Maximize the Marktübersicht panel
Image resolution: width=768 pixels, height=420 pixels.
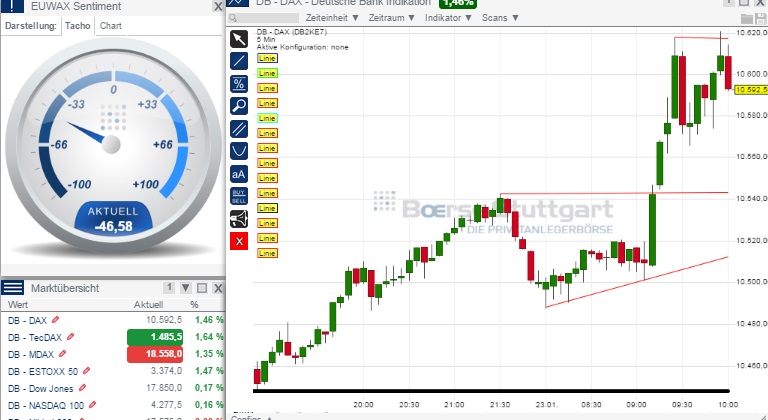[x=202, y=288]
